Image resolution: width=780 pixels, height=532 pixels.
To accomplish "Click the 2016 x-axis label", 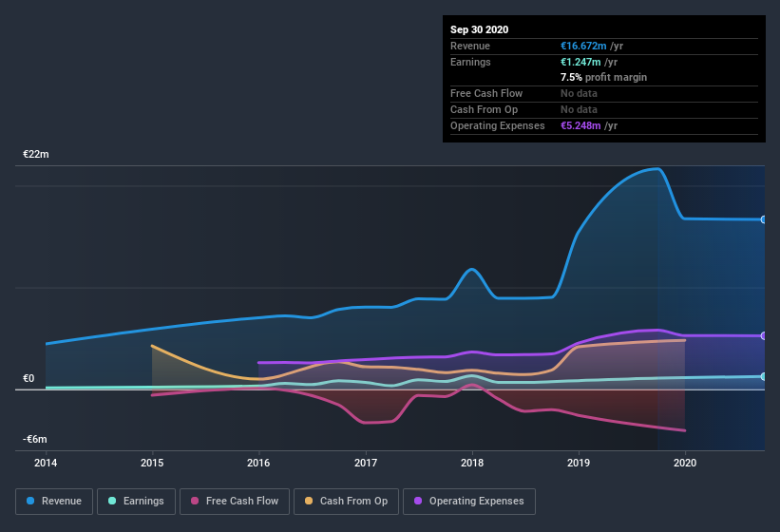I will coord(258,463).
